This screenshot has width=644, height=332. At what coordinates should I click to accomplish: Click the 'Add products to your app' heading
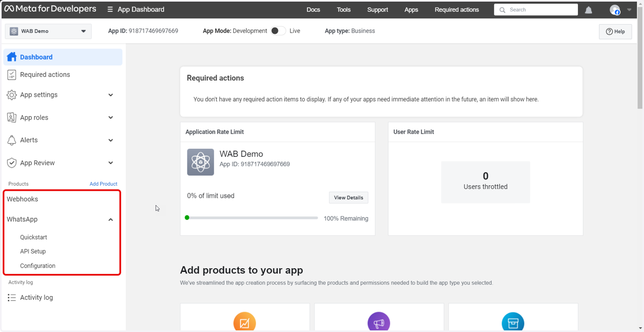click(241, 270)
